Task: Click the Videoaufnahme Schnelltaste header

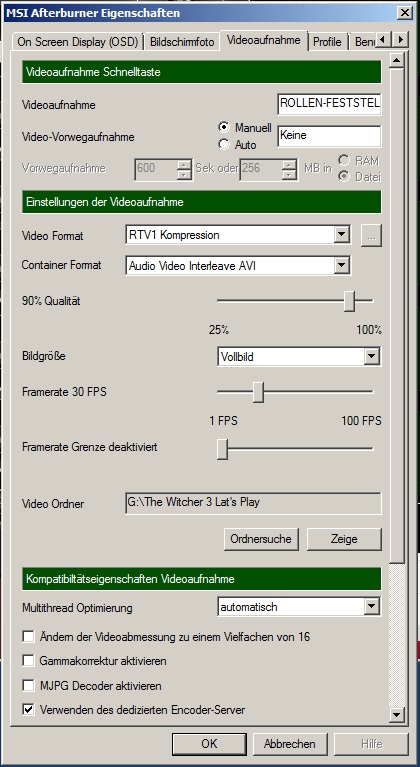Action: pyautogui.click(x=201, y=72)
